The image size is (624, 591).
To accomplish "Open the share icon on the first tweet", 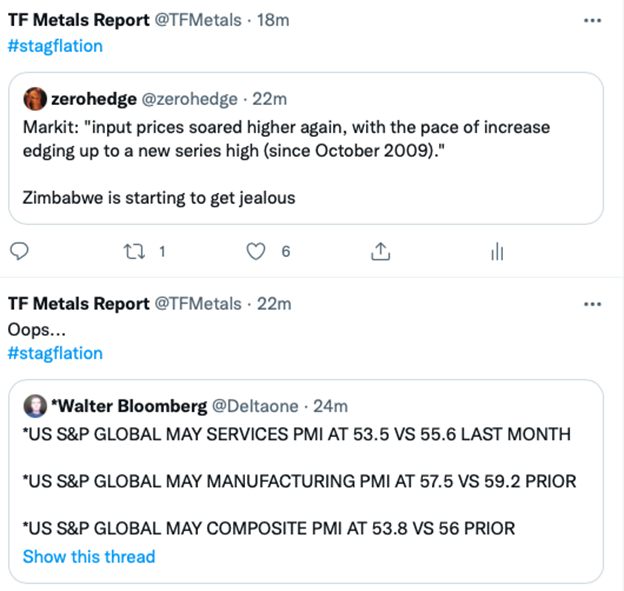I will pyautogui.click(x=380, y=252).
